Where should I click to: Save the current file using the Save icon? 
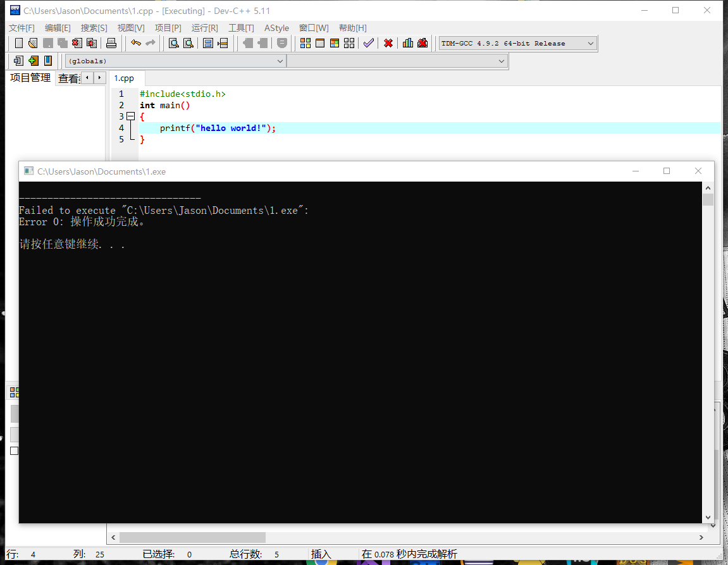47,42
